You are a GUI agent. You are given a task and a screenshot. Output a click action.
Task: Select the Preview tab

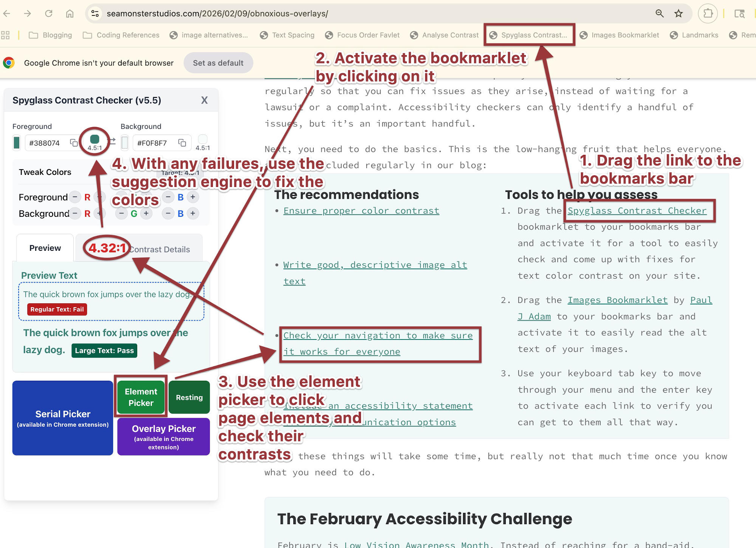pyautogui.click(x=45, y=248)
